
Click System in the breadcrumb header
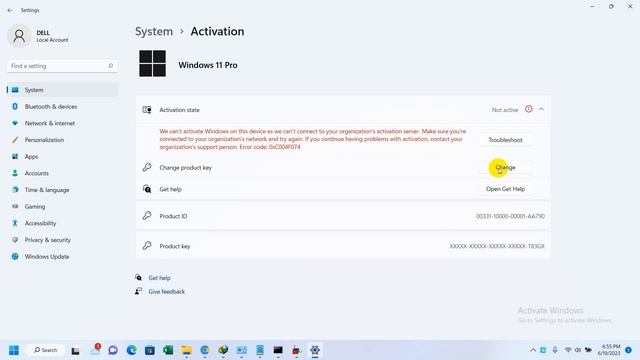click(154, 31)
